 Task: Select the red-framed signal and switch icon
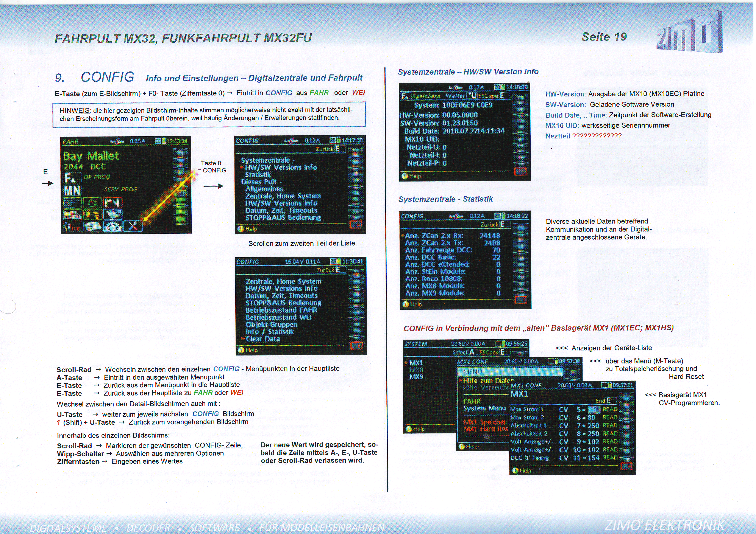[x=113, y=202]
